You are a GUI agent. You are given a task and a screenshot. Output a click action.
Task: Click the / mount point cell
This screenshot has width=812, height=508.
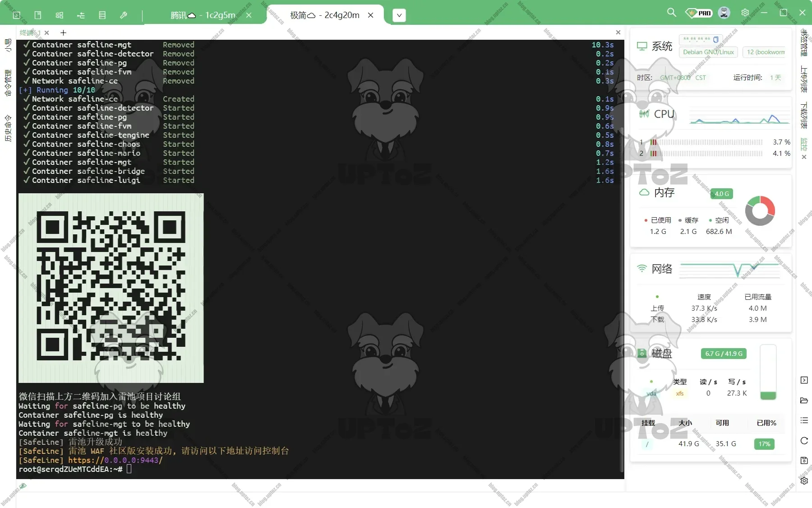click(647, 444)
